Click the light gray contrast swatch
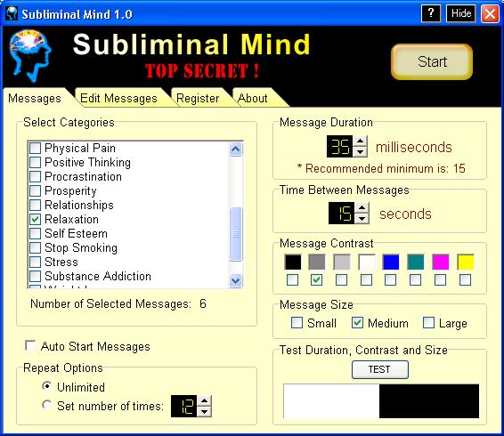This screenshot has height=436, width=504. point(342,262)
